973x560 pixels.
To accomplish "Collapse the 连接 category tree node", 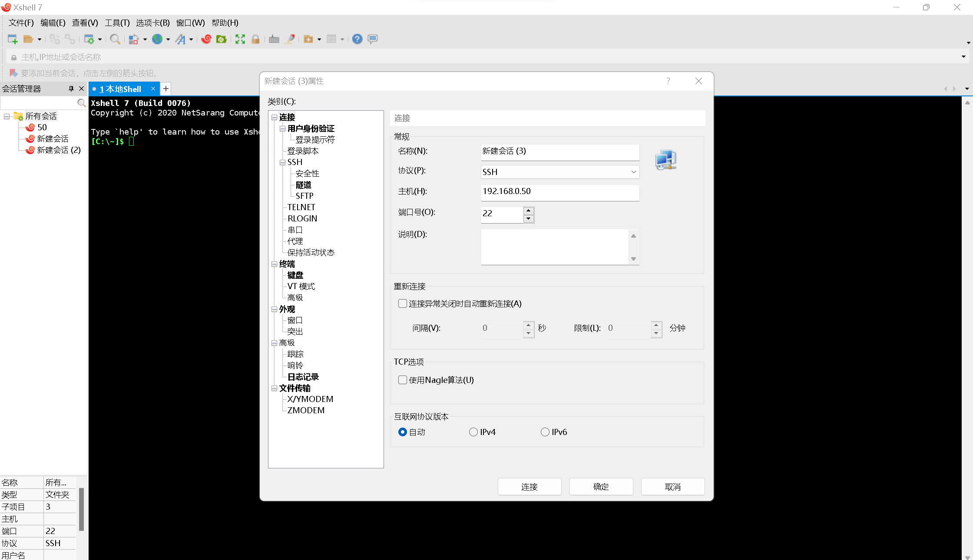I will coord(274,117).
